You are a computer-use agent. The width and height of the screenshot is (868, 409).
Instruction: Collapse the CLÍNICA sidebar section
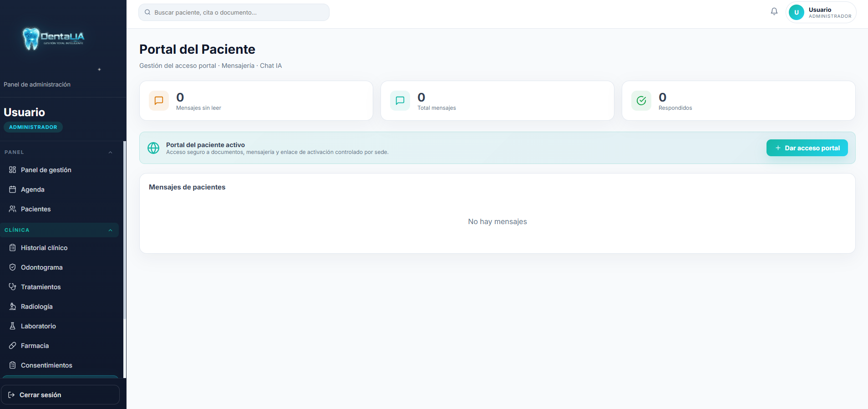coord(110,230)
